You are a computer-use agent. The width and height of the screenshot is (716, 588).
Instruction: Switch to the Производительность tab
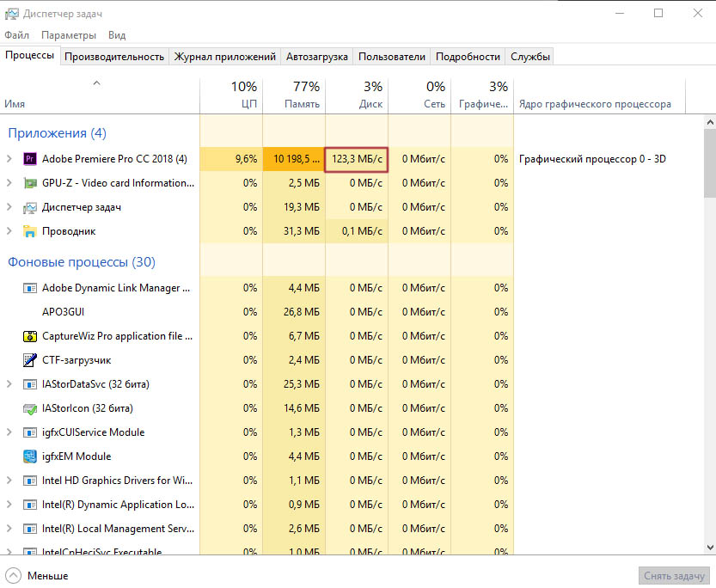(x=114, y=57)
